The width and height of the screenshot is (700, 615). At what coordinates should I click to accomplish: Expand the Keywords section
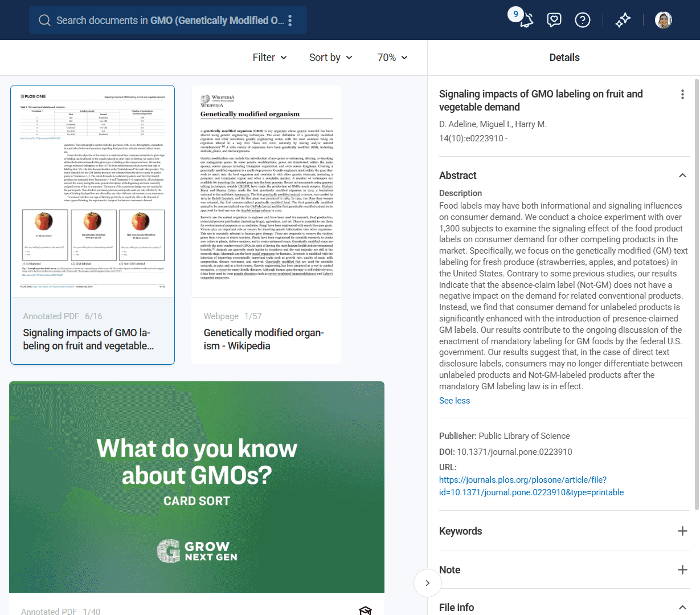pyautogui.click(x=682, y=531)
